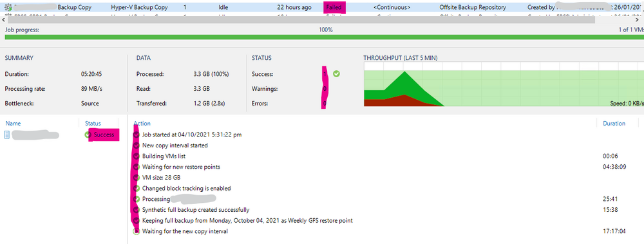Click the 'Failed' result in the job row
Screen dimensions: 644x244
coord(334,7)
